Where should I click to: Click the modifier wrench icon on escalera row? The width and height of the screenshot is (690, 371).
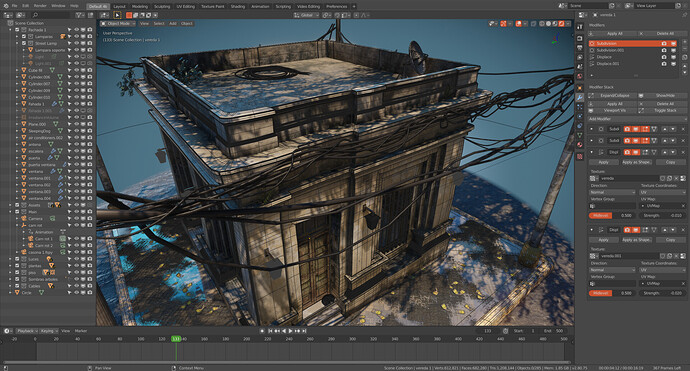click(x=52, y=151)
